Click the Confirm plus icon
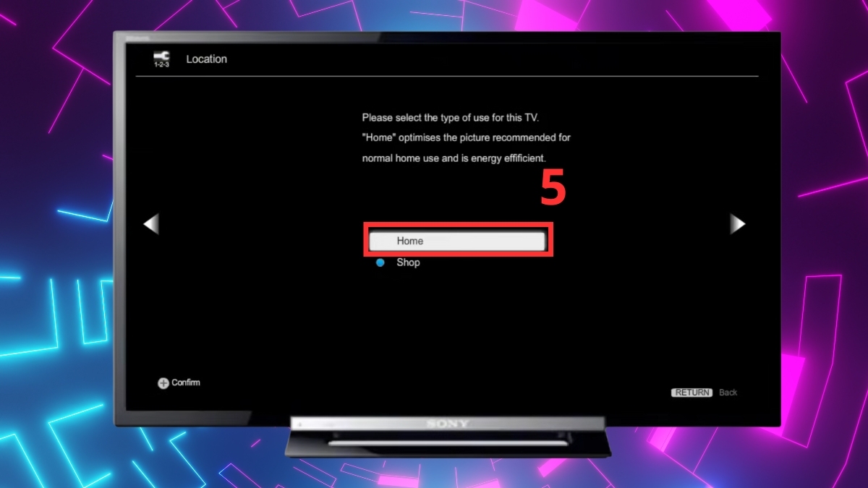The width and height of the screenshot is (868, 488). point(163,383)
